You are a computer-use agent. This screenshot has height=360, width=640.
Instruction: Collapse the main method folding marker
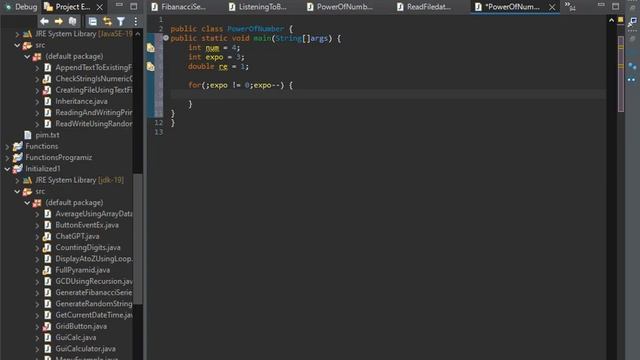166,38
